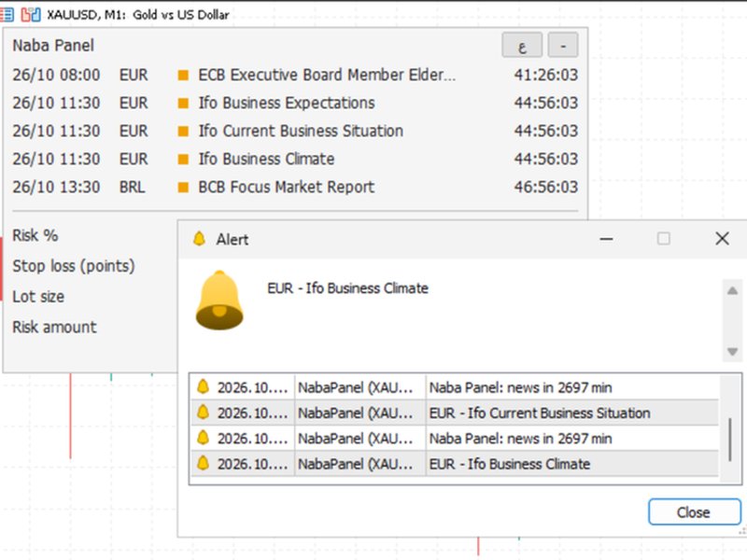The width and height of the screenshot is (747, 560).
Task: Close the Alert window using the X
Action: (722, 239)
